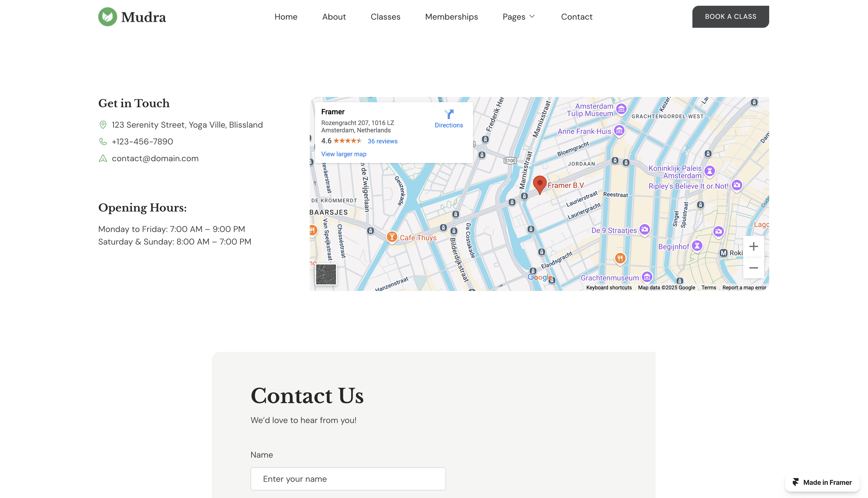Open the 36 reviews link
This screenshot has height=498, width=868.
(x=382, y=141)
